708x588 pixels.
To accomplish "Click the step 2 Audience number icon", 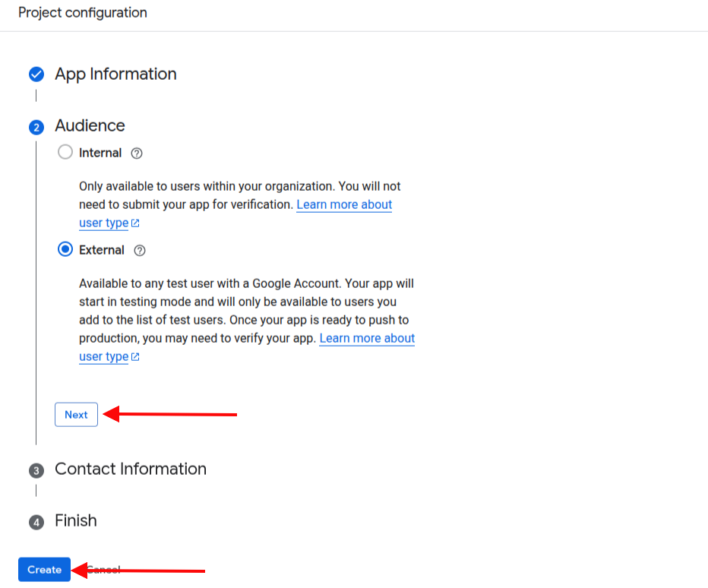I will (36, 127).
